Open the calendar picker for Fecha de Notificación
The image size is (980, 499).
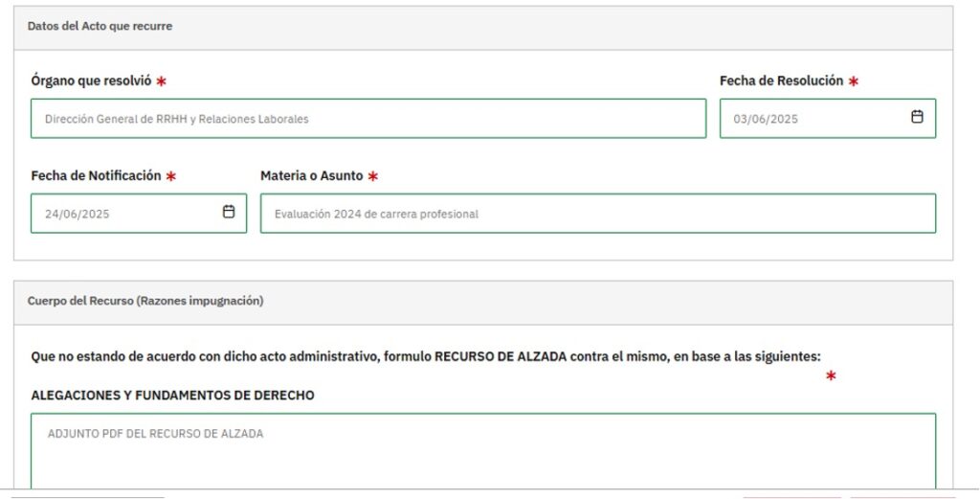tap(229, 212)
